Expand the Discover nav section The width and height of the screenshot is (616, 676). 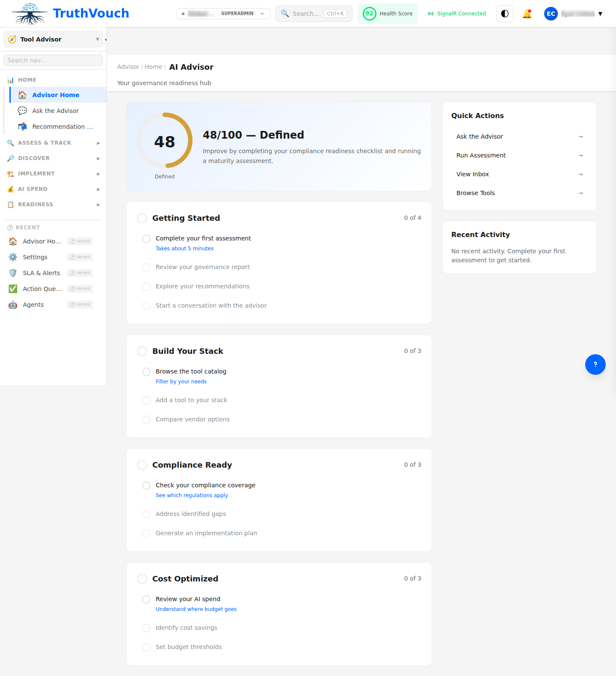[53, 158]
